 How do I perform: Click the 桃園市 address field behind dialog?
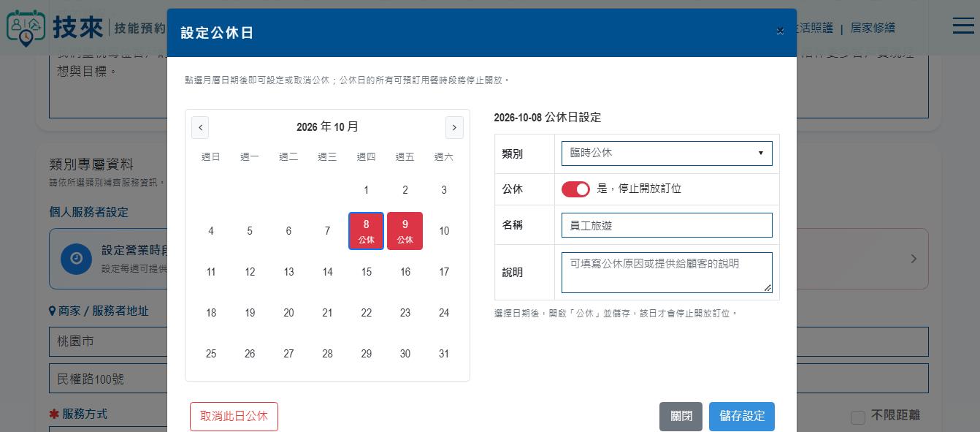(x=108, y=341)
